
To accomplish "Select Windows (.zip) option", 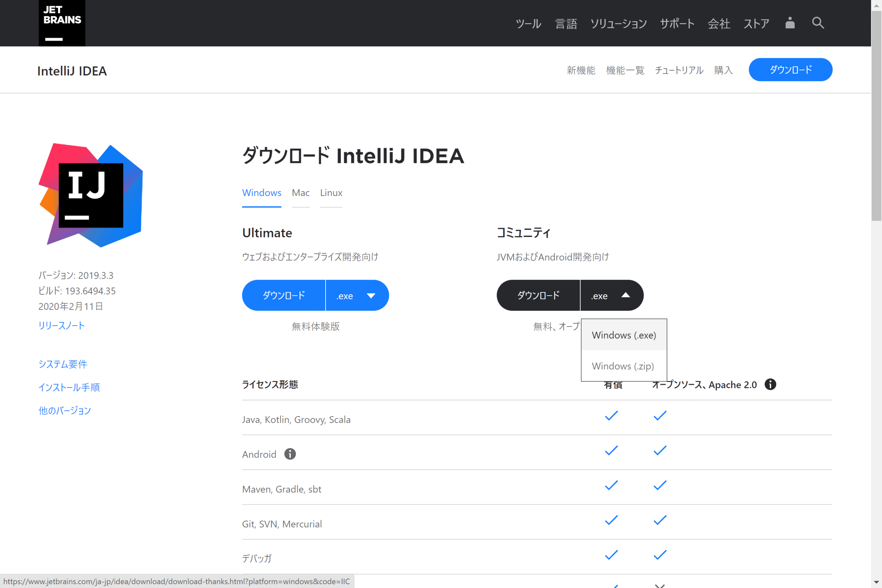I will pos(623,366).
